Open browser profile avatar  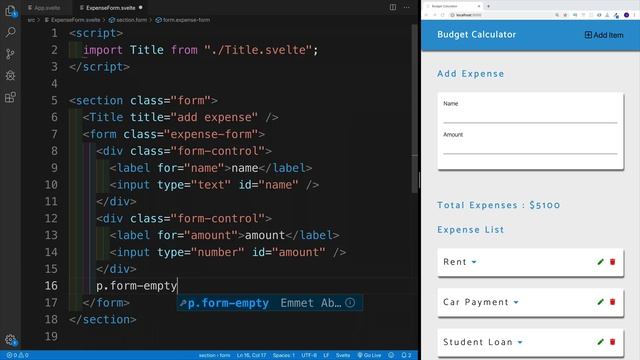[x=627, y=15]
